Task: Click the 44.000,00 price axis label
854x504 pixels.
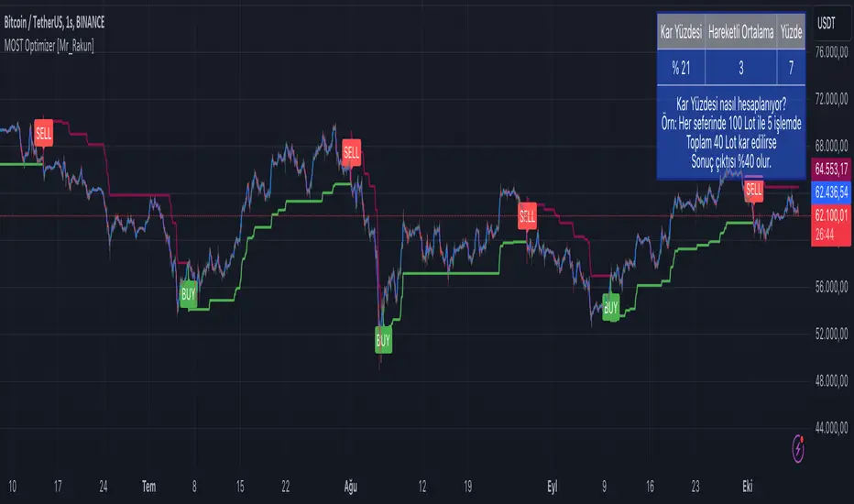Action: tap(832, 428)
